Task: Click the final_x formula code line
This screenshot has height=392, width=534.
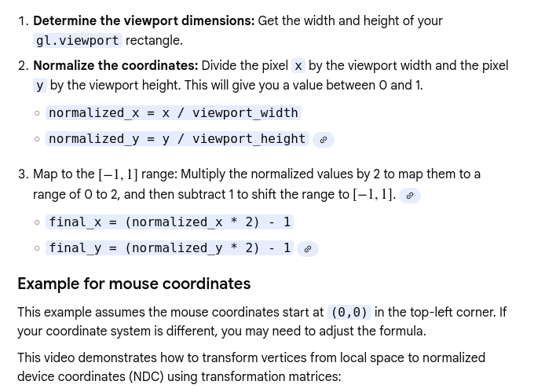Action: pos(170,222)
